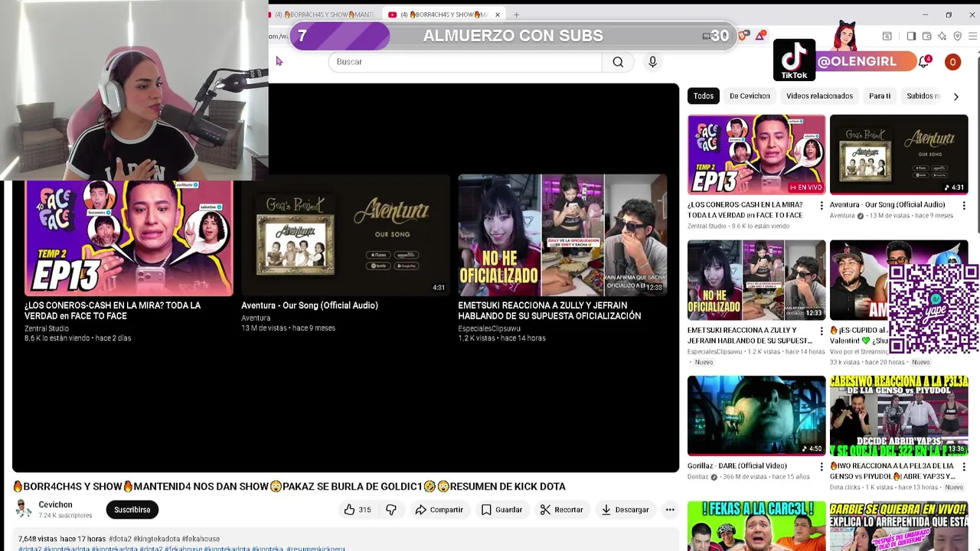The width and height of the screenshot is (980, 551).
Task: Open the Cevichon channel avatar
Action: 24,509
